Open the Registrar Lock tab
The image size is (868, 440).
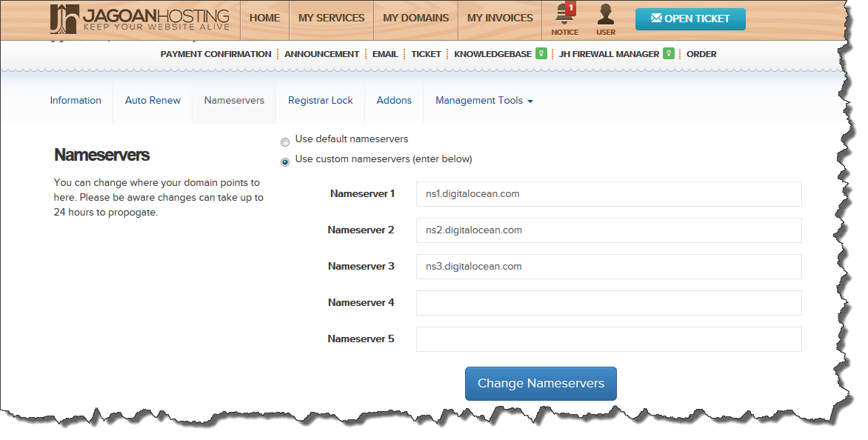coord(320,101)
